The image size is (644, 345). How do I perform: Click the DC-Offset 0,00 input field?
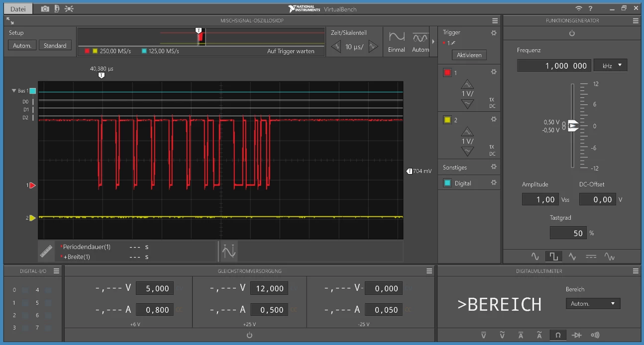pyautogui.click(x=597, y=199)
